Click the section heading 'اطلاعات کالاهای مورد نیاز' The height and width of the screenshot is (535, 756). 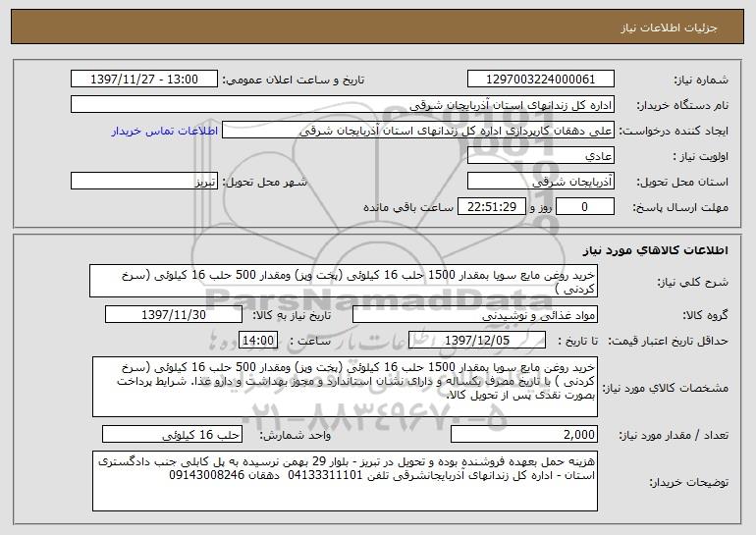click(x=655, y=250)
